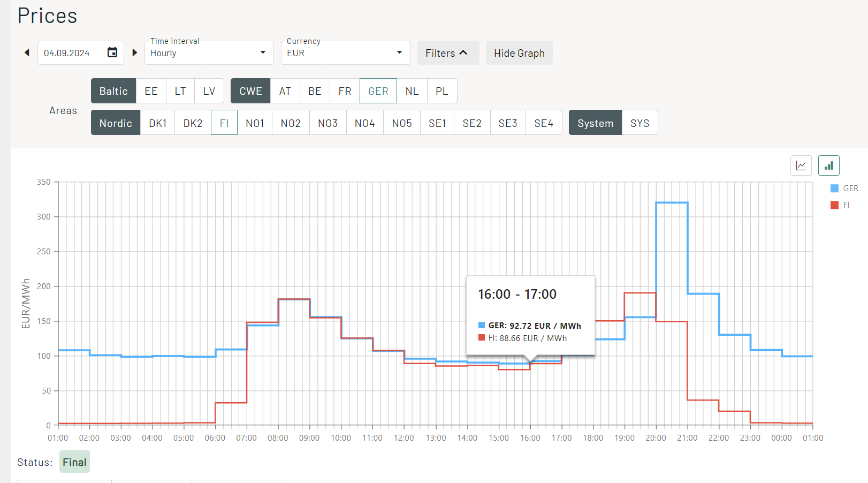Enable the SE3 area toggle
This screenshot has width=868, height=483.
click(x=507, y=123)
